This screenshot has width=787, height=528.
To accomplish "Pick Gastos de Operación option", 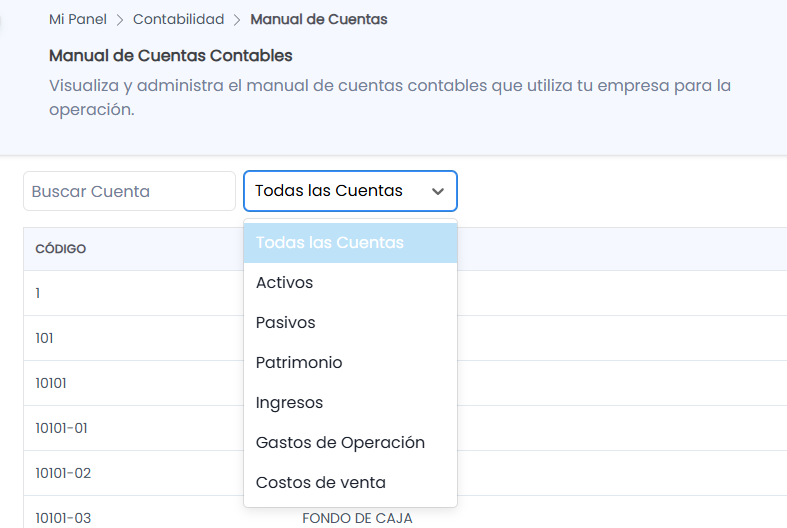I will 350,443.
